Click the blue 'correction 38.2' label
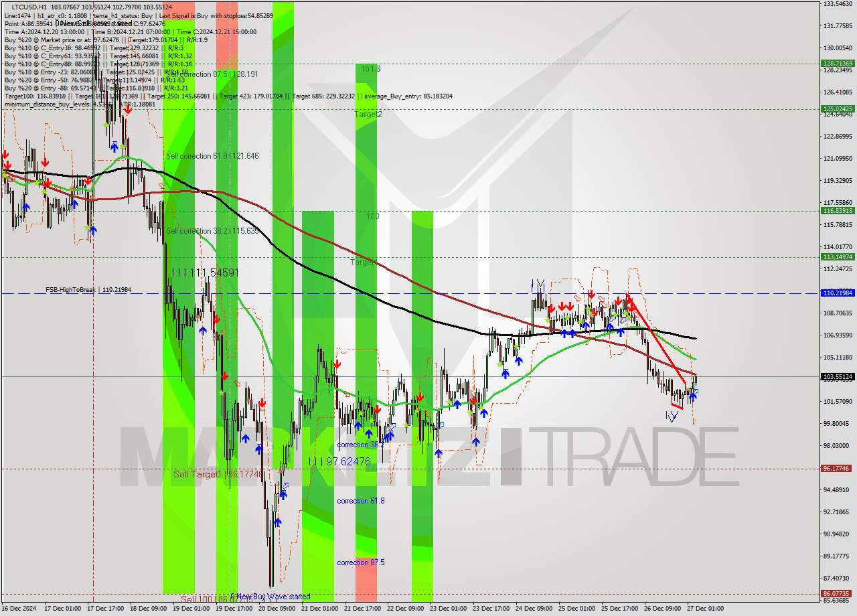 pyautogui.click(x=361, y=445)
